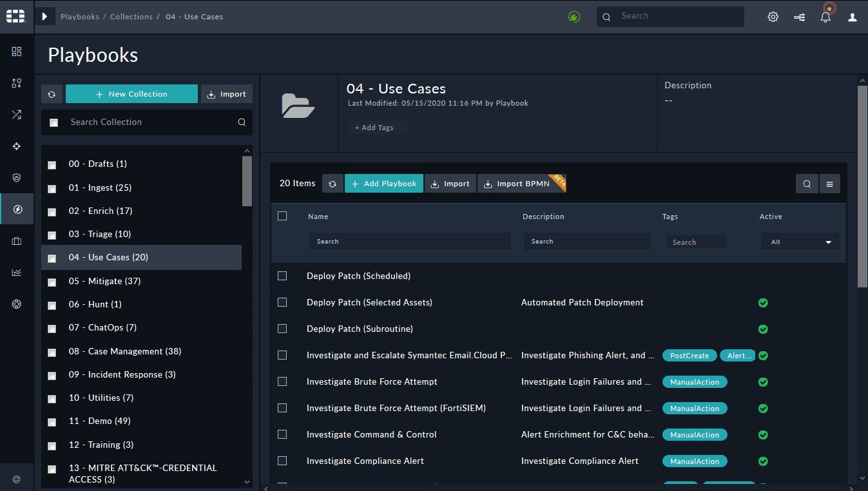Go to Collections breadcrumb
Screen dimensions: 868x491
pyautogui.click(x=131, y=17)
